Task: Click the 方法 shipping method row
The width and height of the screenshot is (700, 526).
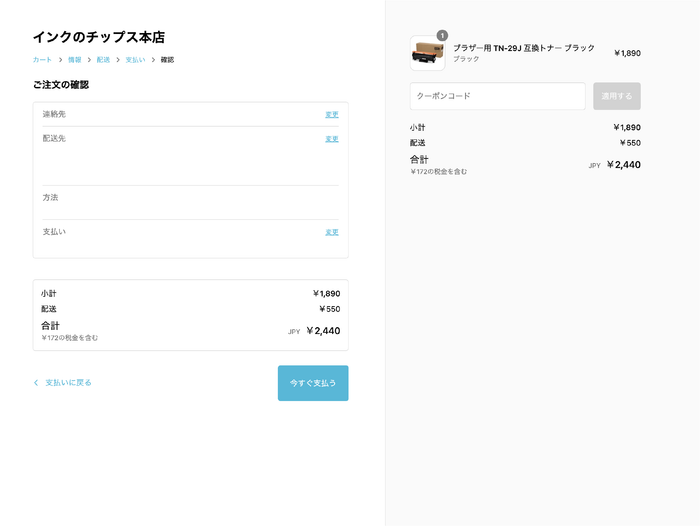Action: (x=50, y=198)
